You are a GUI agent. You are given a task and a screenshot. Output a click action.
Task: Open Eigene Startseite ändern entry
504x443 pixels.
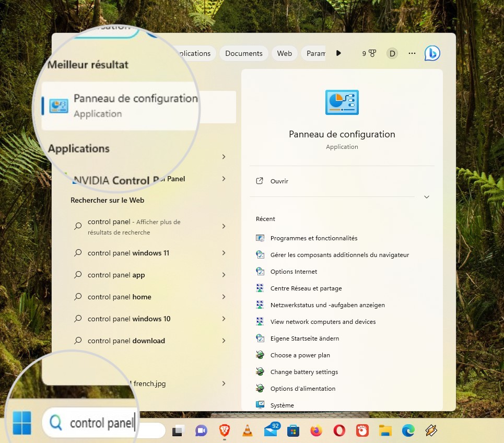(x=304, y=339)
